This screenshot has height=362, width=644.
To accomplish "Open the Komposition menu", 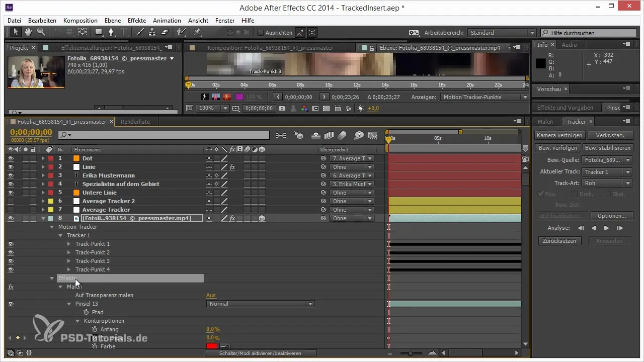I will pos(80,21).
